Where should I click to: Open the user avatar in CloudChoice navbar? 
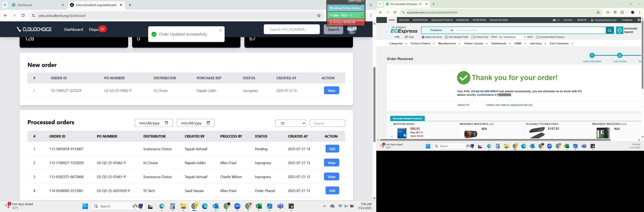pyautogui.click(x=352, y=29)
